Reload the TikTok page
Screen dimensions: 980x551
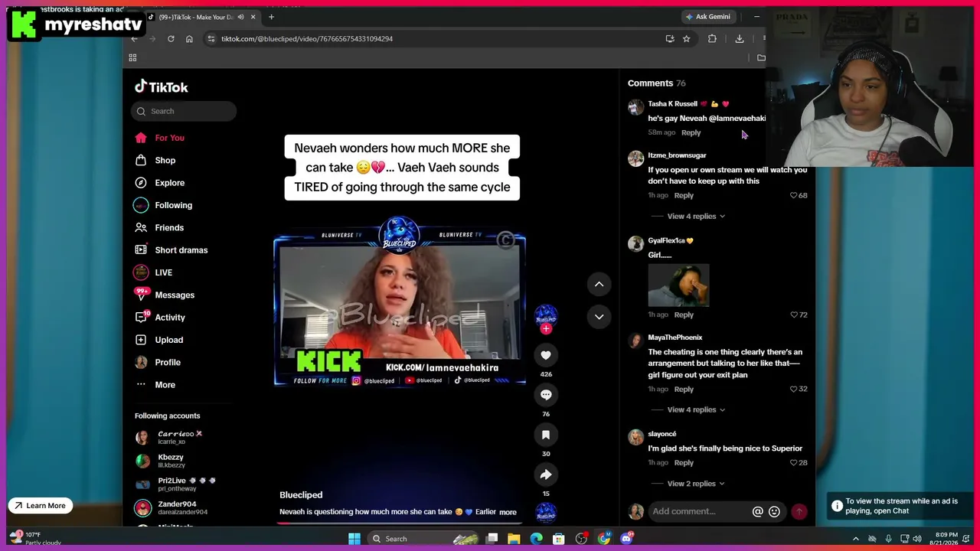171,38
